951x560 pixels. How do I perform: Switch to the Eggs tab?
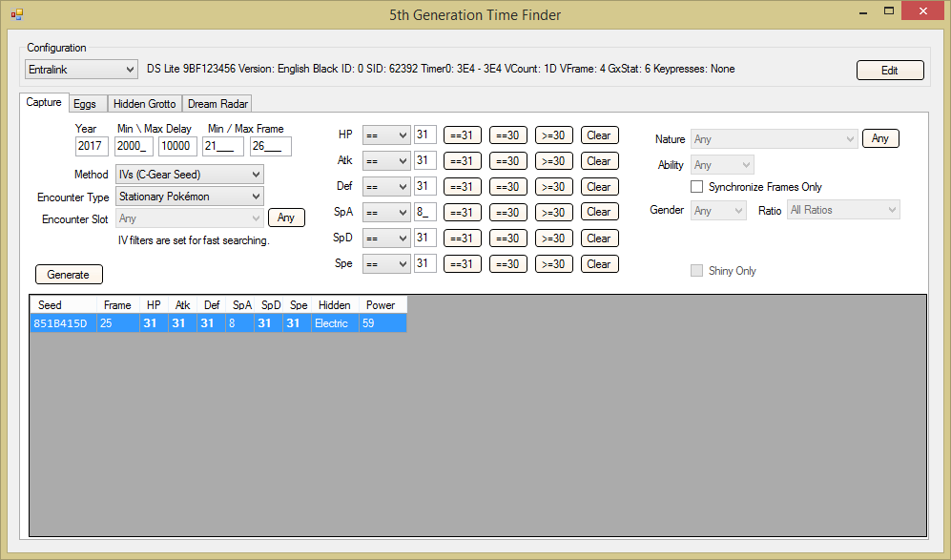[88, 104]
